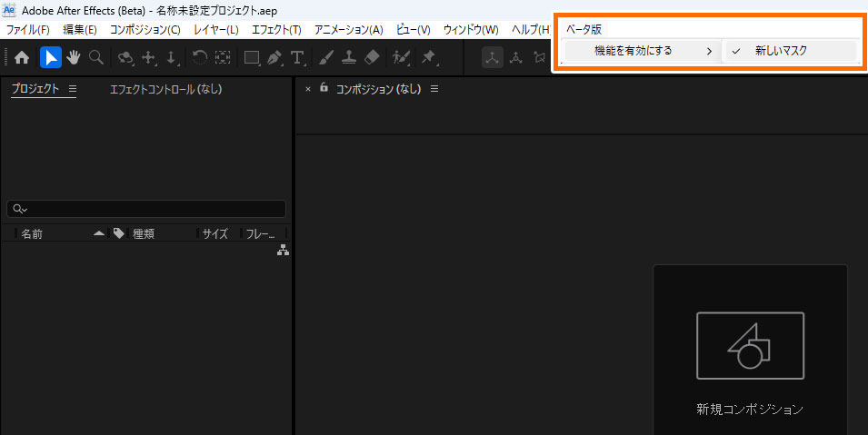Open the コンポジション panel hamburger menu
Image resolution: width=868 pixels, height=435 pixels.
(434, 89)
